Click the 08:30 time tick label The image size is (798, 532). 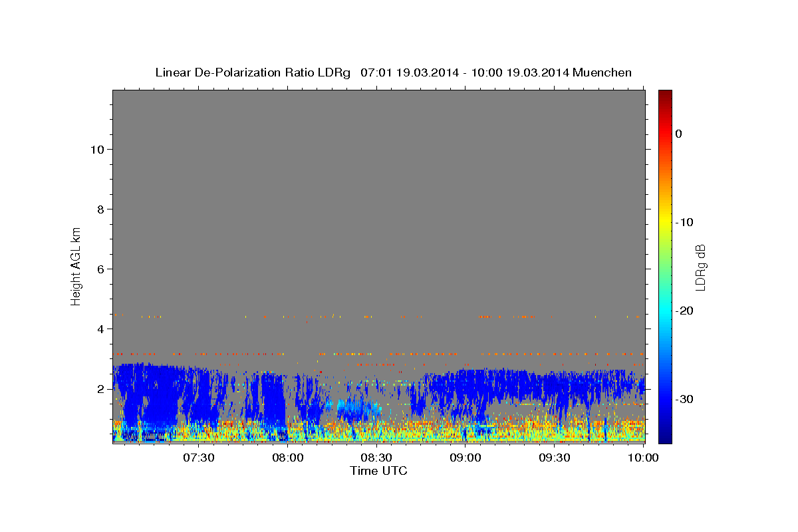pos(376,458)
